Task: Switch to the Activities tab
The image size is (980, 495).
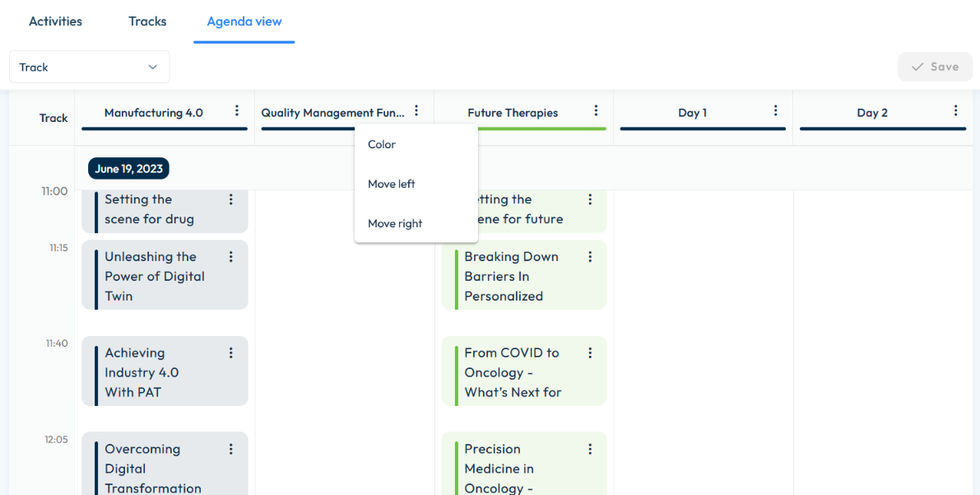Action: tap(55, 21)
